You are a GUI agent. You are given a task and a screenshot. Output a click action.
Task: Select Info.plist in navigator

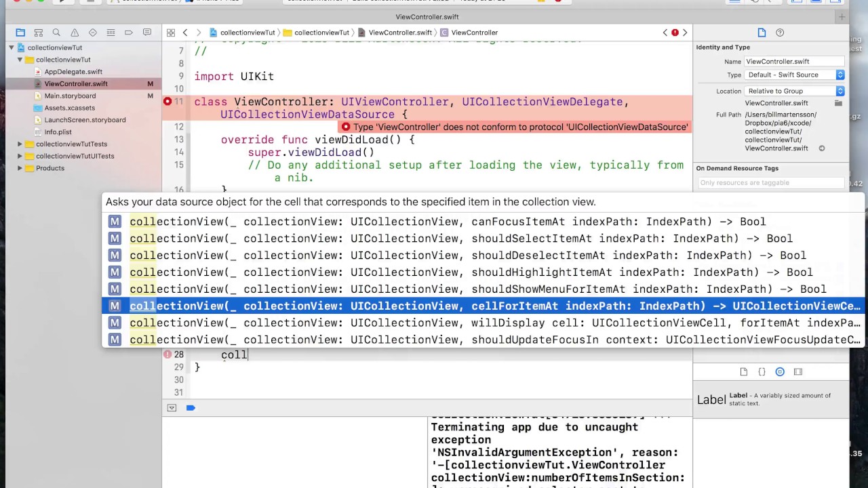coord(58,132)
